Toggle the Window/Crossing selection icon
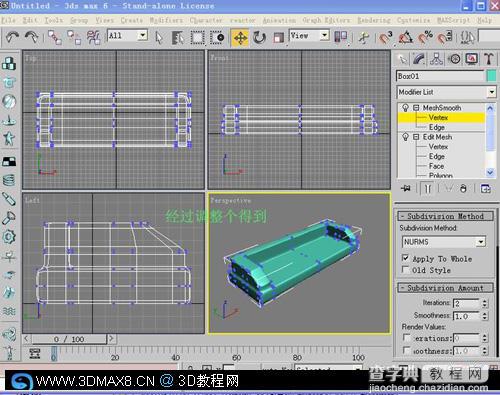Viewport: 500px width, 395px height. point(217,38)
